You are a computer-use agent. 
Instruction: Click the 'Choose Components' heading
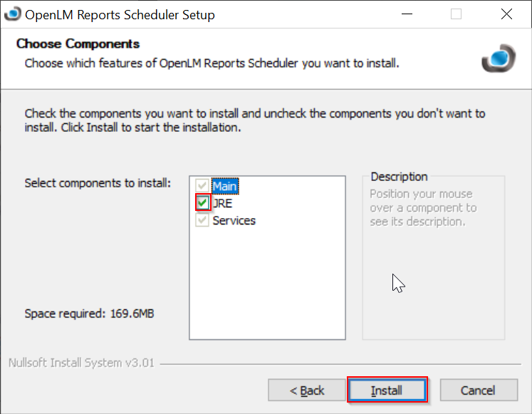[x=78, y=44]
